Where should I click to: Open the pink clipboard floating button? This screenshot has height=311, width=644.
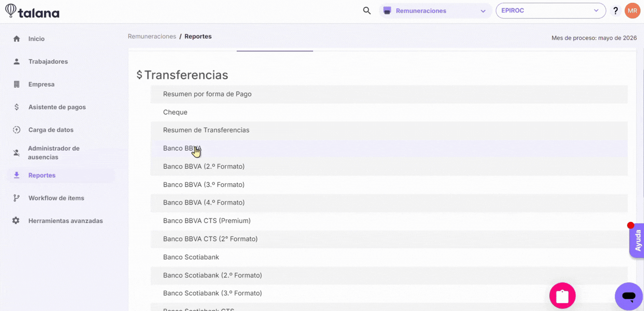coord(562,296)
